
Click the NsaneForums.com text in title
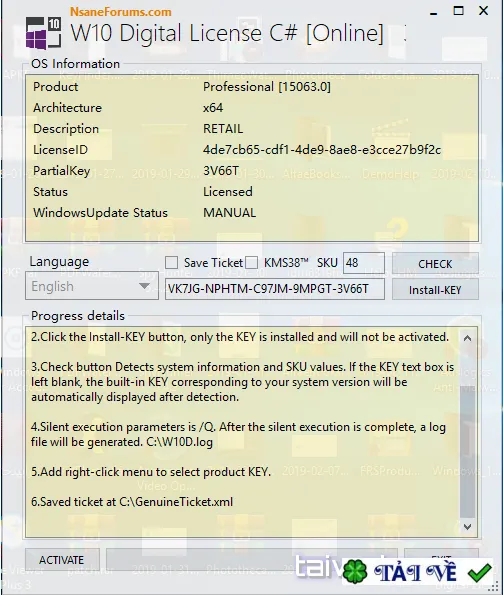coord(121,12)
